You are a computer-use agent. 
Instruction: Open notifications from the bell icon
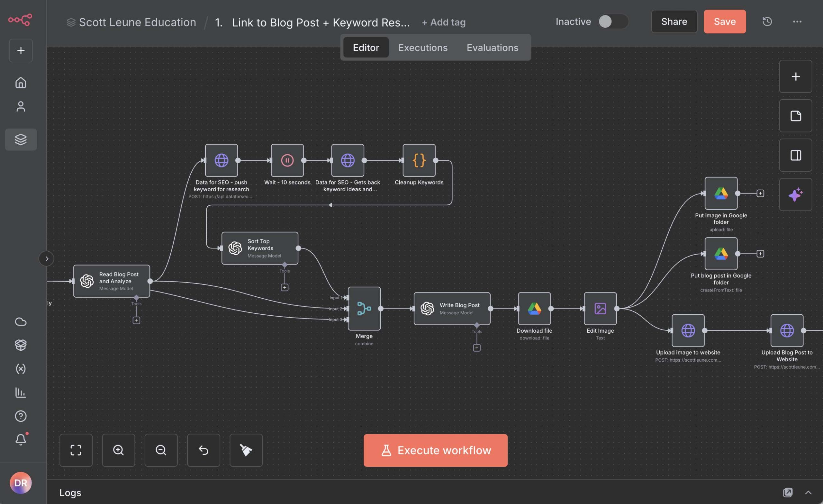click(x=21, y=439)
